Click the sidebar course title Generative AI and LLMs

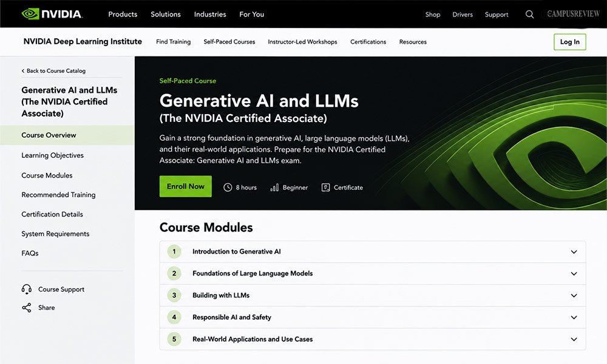tap(69, 102)
